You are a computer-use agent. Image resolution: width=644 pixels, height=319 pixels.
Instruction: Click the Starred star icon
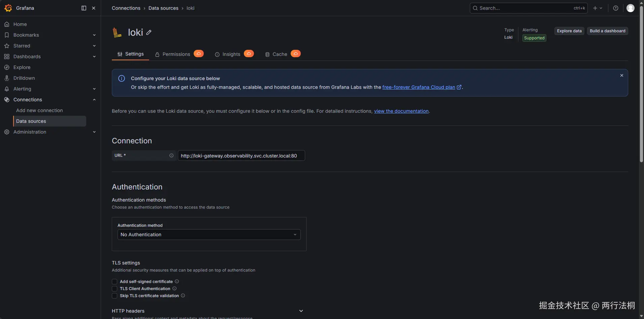(7, 46)
